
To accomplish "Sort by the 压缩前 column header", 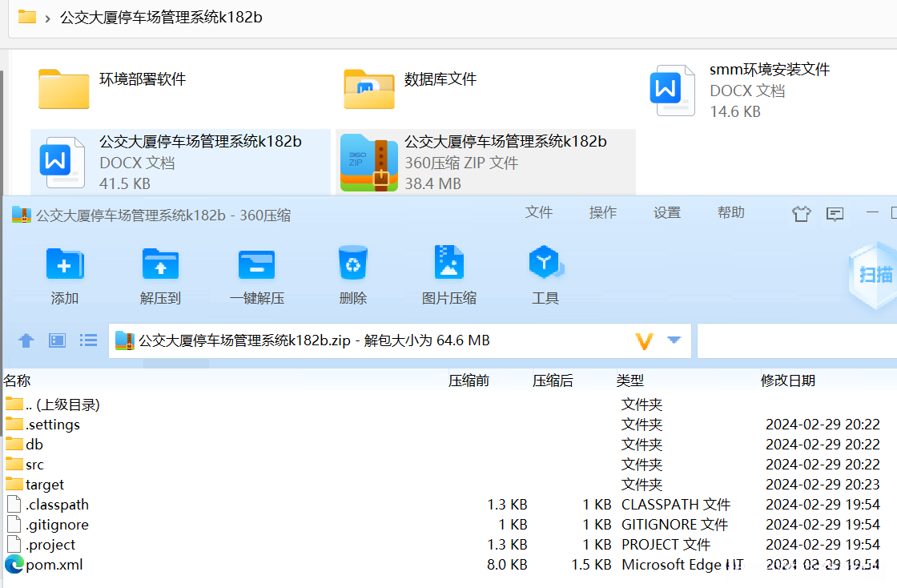I will pos(469,381).
